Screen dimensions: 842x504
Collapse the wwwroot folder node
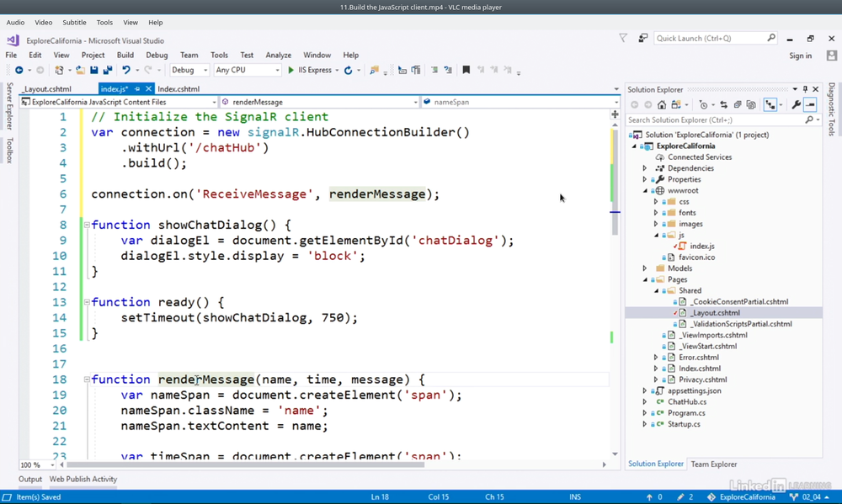coord(645,190)
